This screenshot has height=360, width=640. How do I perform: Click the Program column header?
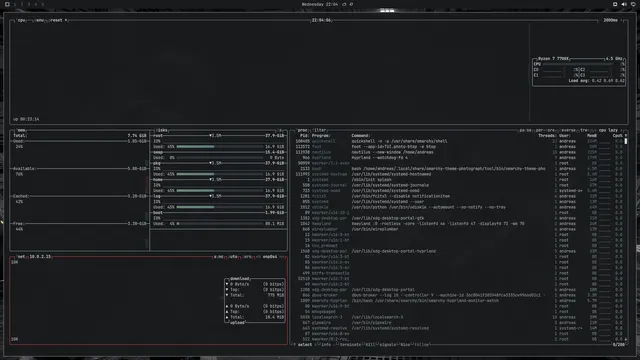(x=321, y=136)
